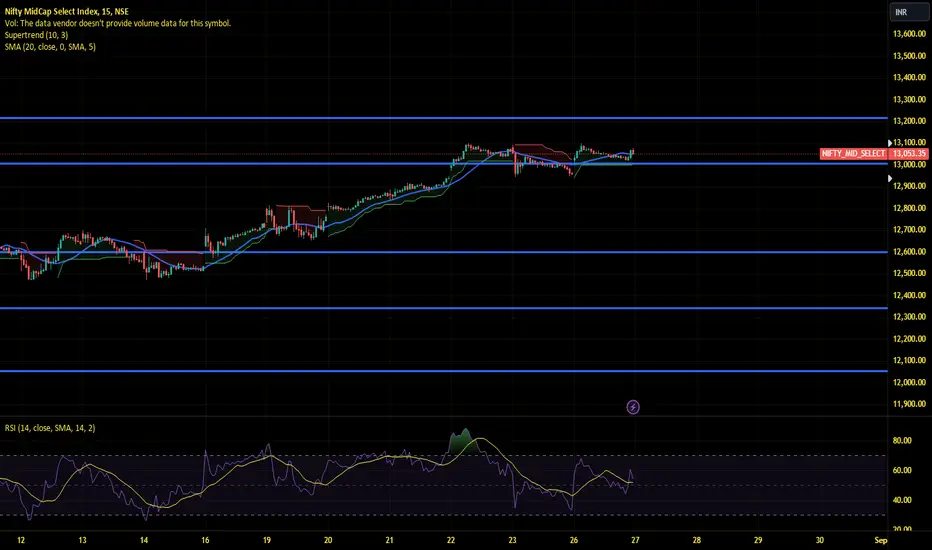The image size is (932, 550).
Task: Click the 12,500.00 price axis label
Action: [x=909, y=274]
